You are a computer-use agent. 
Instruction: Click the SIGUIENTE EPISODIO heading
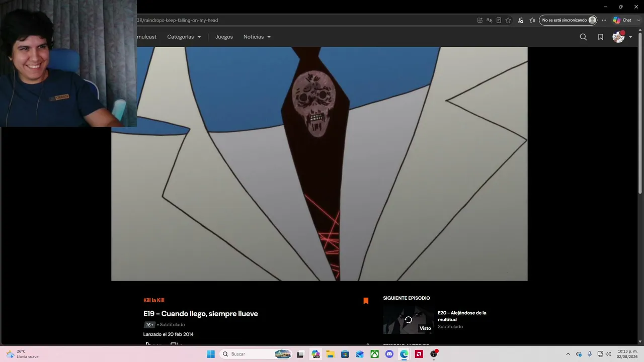pos(407,298)
